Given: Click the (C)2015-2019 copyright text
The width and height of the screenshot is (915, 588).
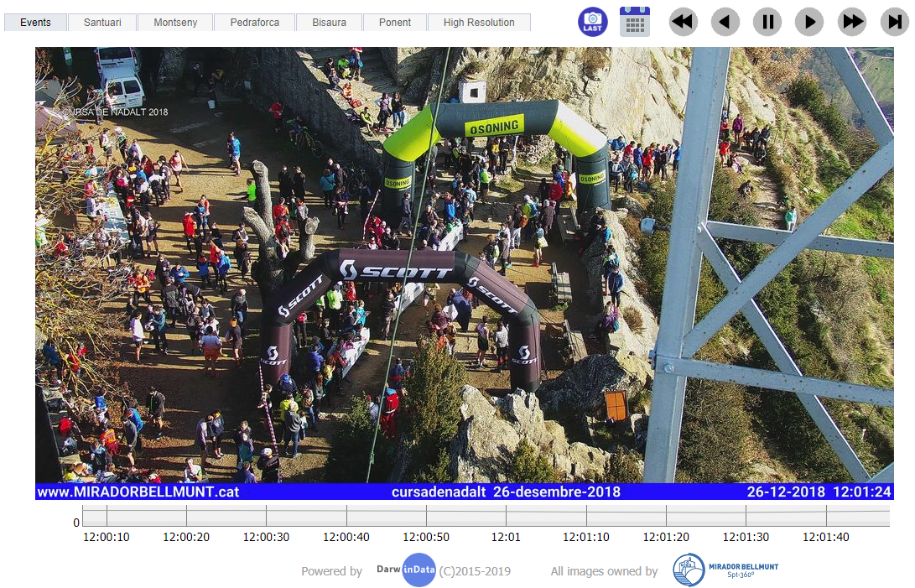Looking at the screenshot, I should pyautogui.click(x=475, y=571).
